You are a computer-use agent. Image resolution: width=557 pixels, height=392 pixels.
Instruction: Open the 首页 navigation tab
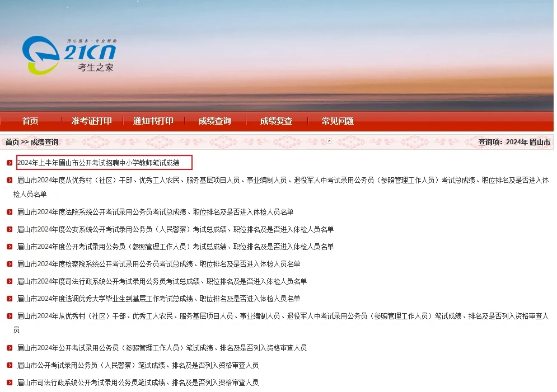pos(30,121)
